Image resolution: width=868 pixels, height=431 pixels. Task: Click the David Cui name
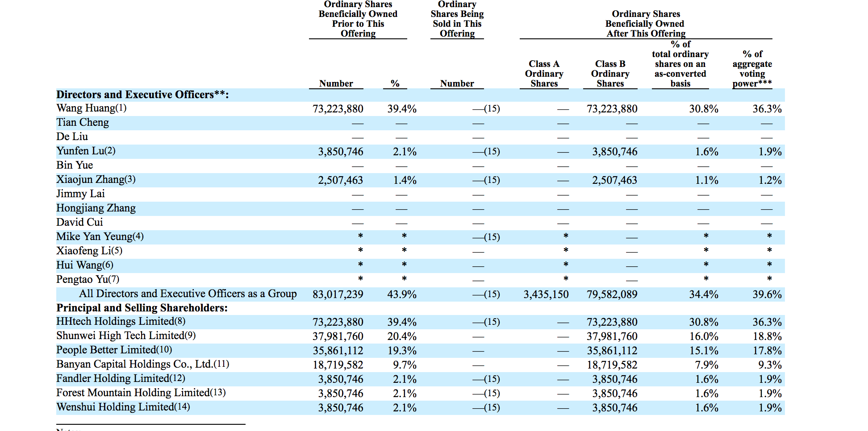point(79,222)
